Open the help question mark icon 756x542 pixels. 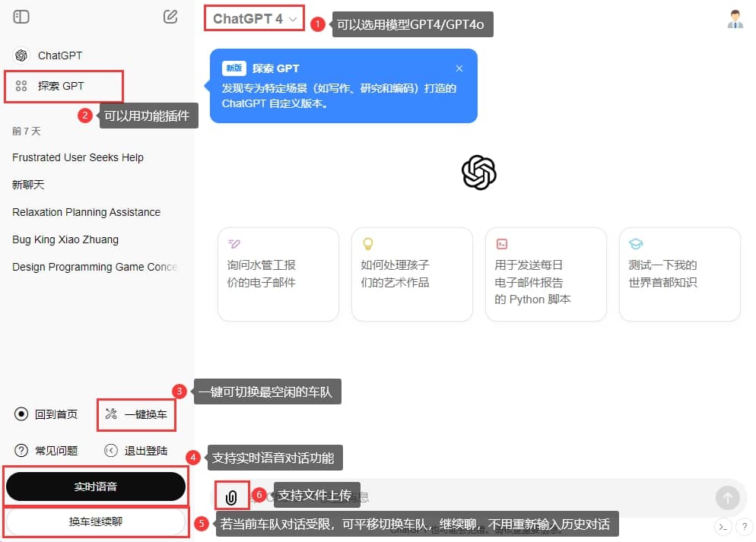pyautogui.click(x=744, y=526)
